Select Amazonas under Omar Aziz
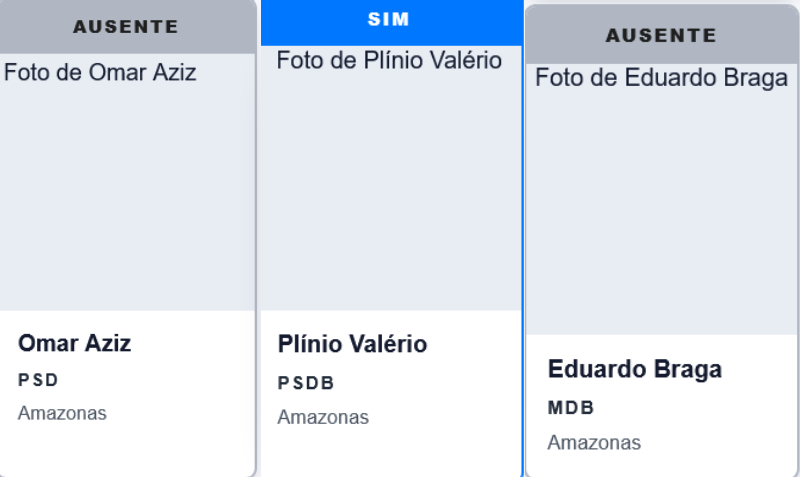The image size is (800, 477). point(62,413)
